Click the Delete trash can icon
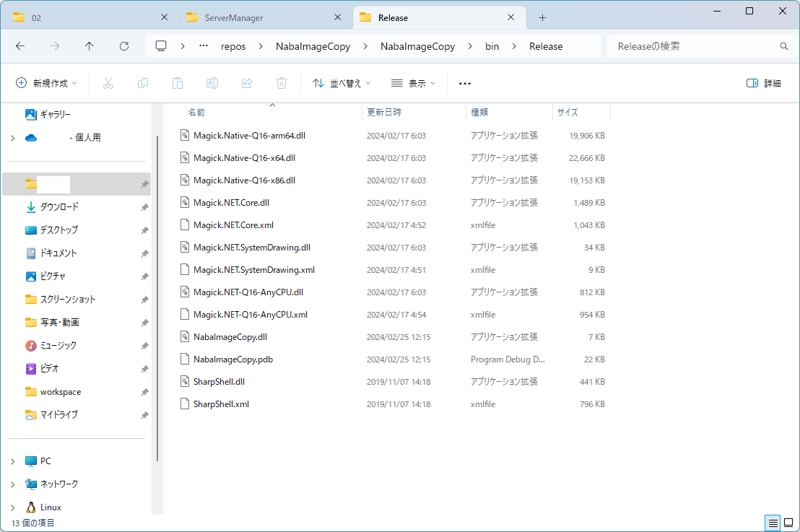This screenshot has height=532, width=800. 282,83
